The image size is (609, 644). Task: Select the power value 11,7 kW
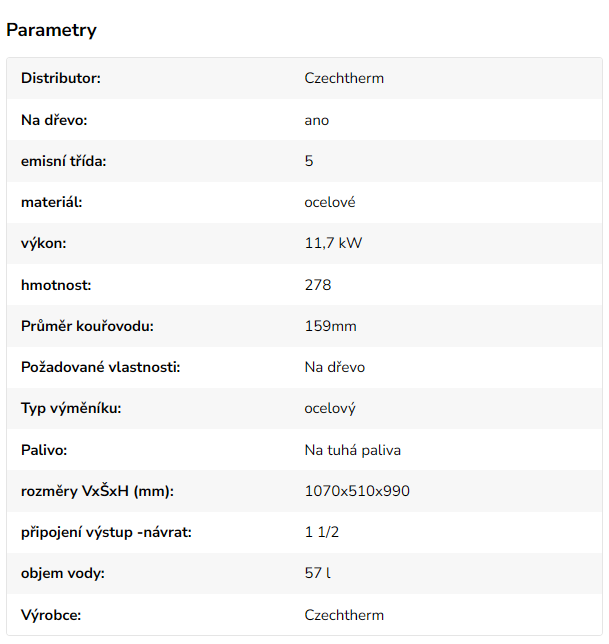pyautogui.click(x=333, y=243)
